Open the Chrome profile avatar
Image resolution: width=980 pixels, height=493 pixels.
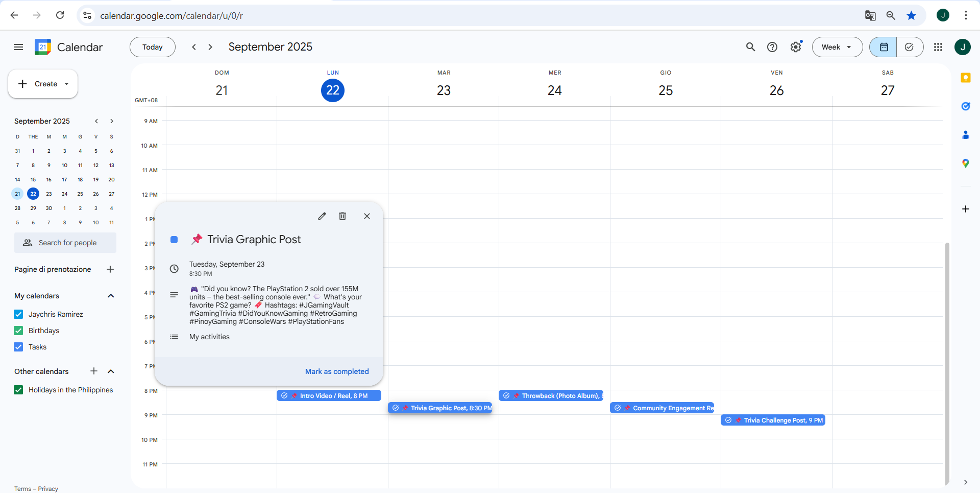click(x=943, y=15)
